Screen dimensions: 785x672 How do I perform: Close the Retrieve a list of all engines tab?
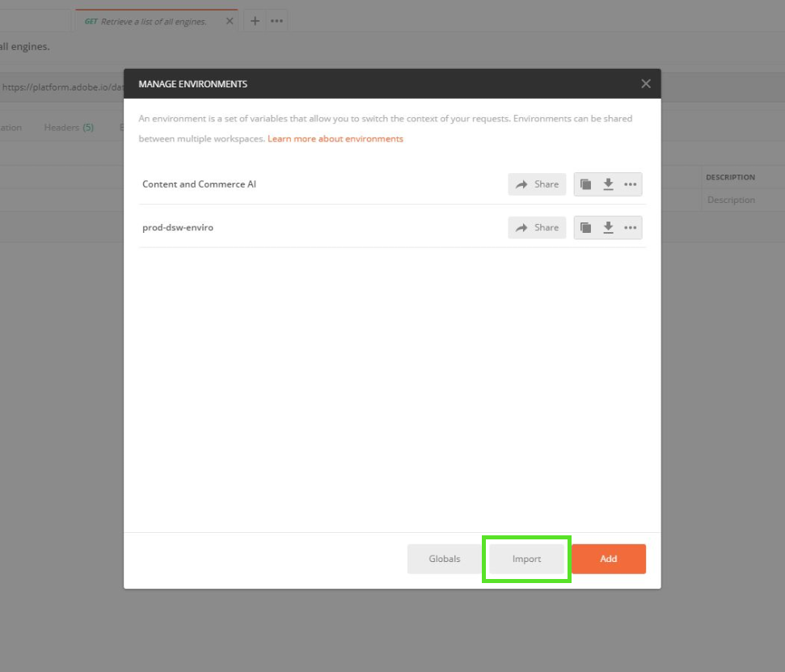[230, 21]
